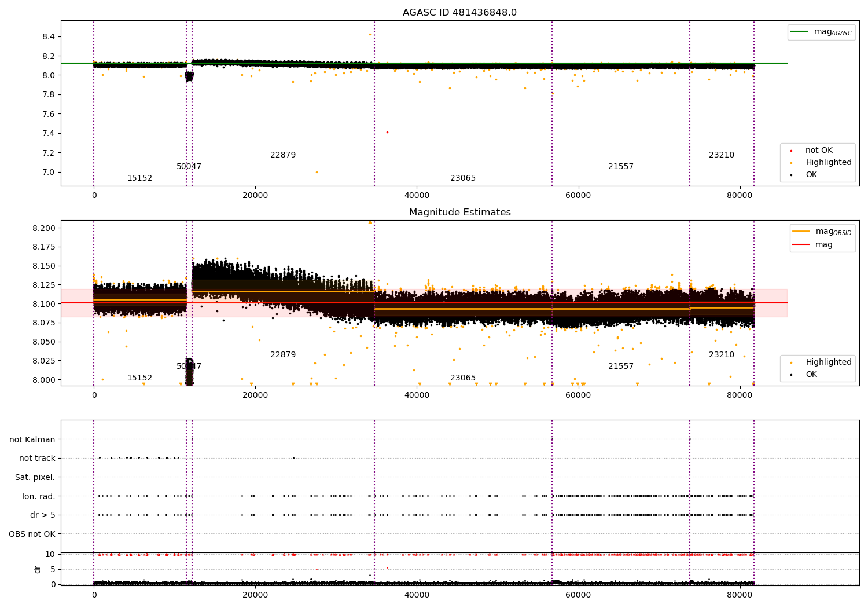Click the 8.200 y-axis tick label

[x=44, y=228]
